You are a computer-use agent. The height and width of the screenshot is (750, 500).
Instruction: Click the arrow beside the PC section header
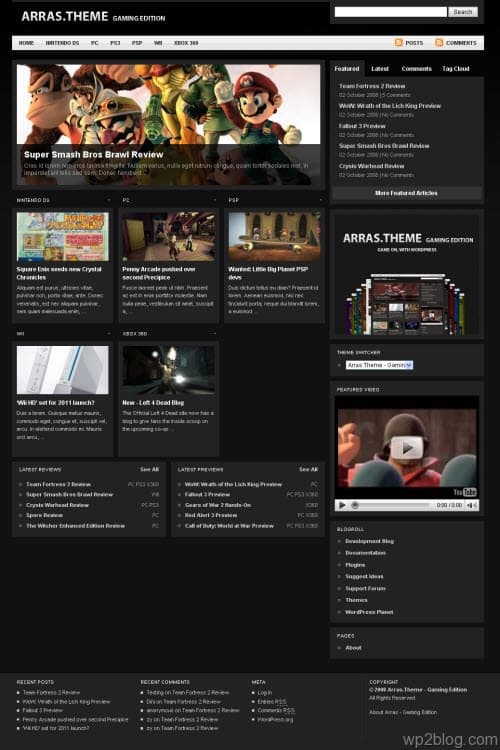214,200
